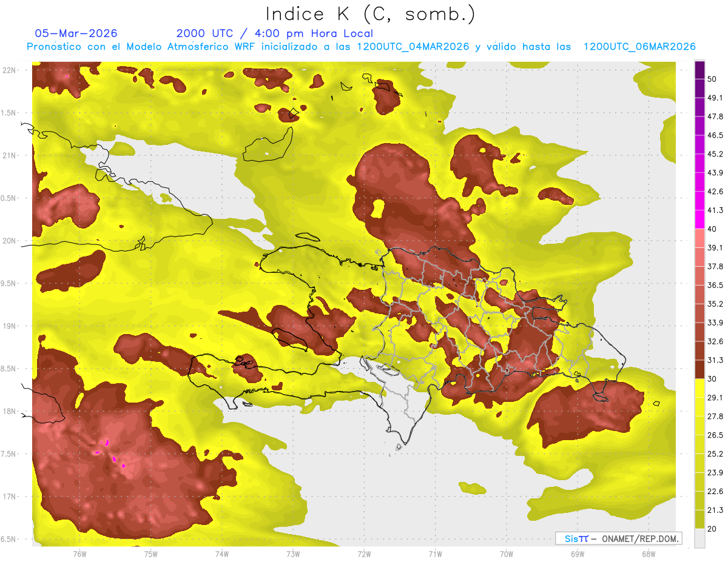Viewport: 728px width, 562px height.
Task: Click the colorbar value "39.1"
Action: pos(716,247)
